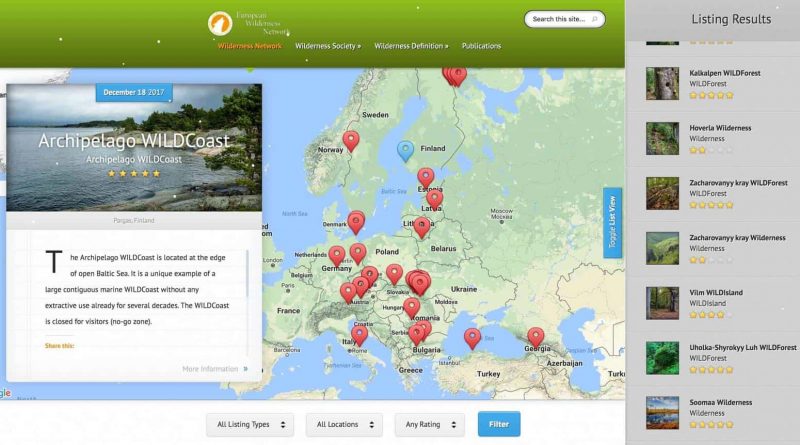Click the Pargas, Finland location caption
Viewport: 800px width, 445px height.
134,220
